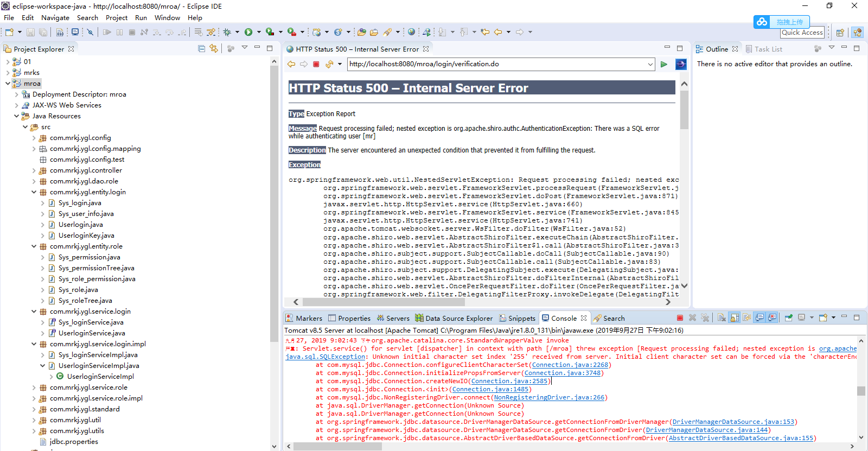Open the Connection.java:2268 stack trace link
The height and width of the screenshot is (451, 868).
[570, 365]
